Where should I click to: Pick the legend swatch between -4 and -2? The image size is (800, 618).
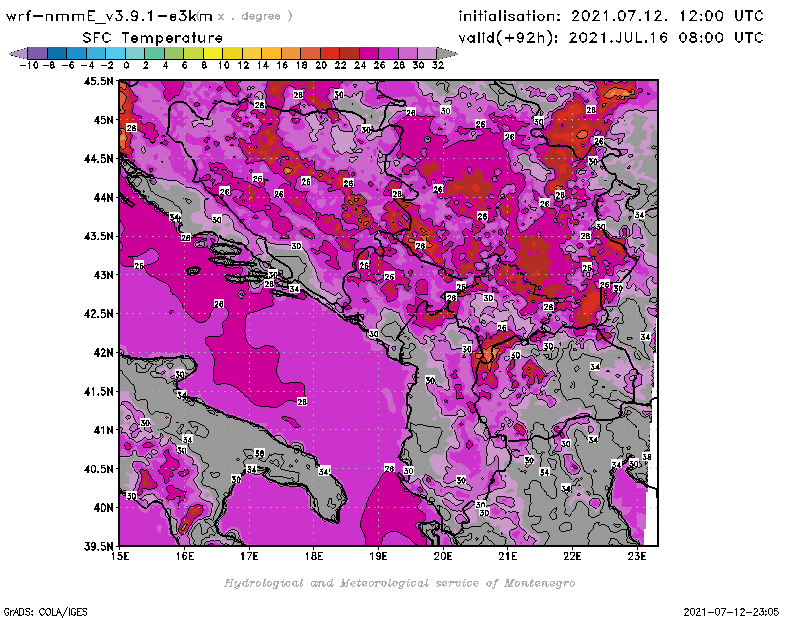[x=96, y=54]
